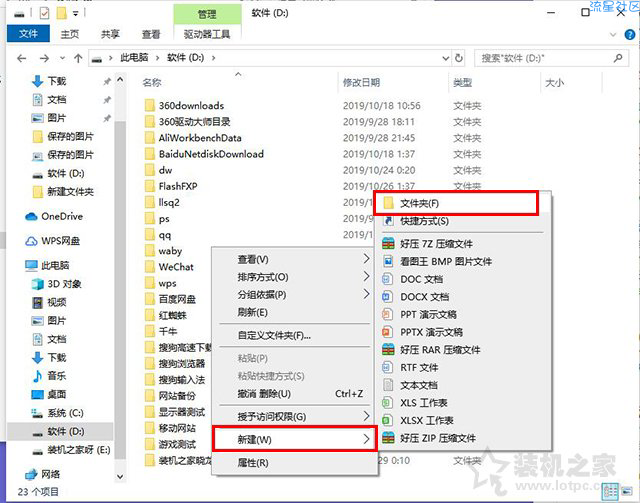
Task: Expand the 查看(V) submenu
Action: [x=294, y=259]
